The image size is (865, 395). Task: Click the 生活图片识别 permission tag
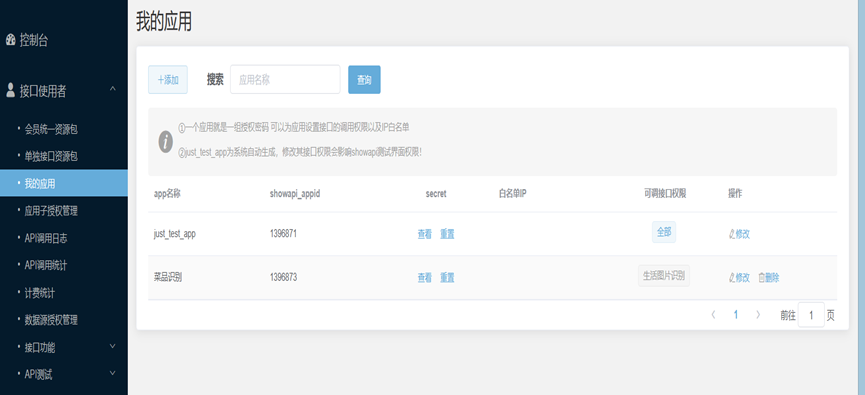664,276
